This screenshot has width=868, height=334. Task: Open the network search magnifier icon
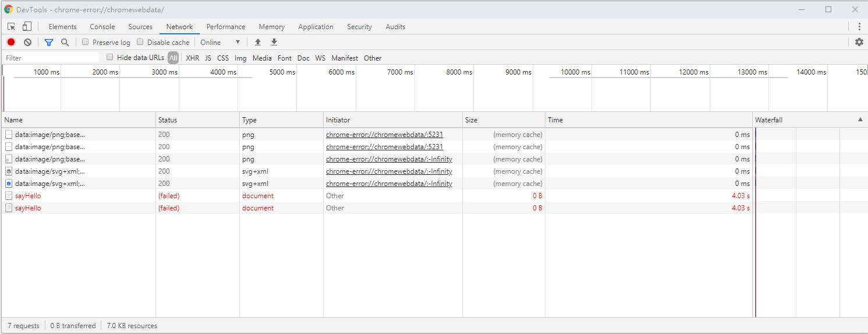[x=65, y=42]
